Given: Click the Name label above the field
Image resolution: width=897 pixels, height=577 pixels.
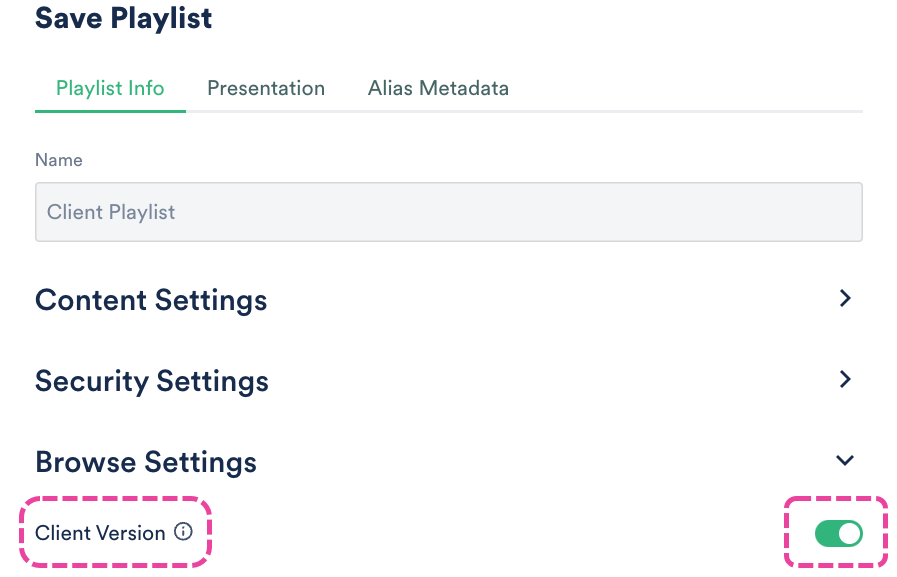Looking at the screenshot, I should click(59, 160).
